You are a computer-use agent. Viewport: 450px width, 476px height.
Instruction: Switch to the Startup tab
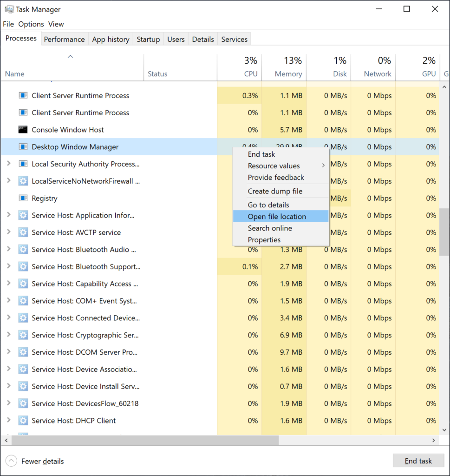(x=148, y=39)
